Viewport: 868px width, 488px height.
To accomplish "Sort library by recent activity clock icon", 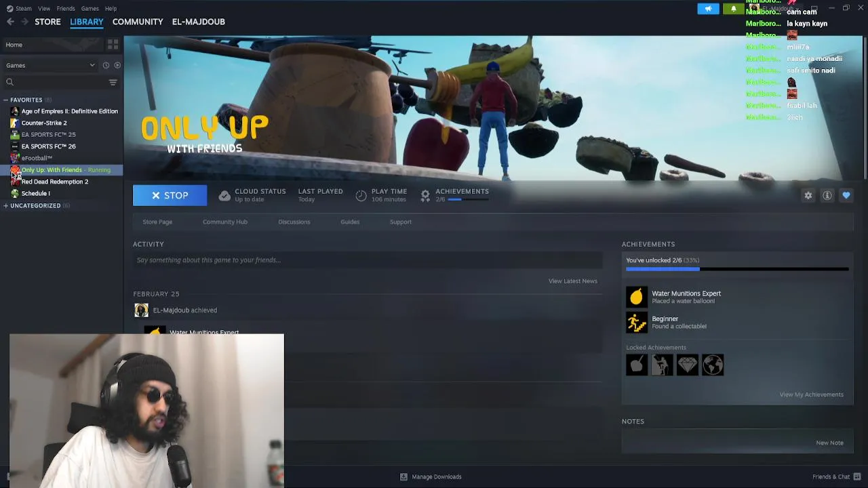I will [x=106, y=66].
